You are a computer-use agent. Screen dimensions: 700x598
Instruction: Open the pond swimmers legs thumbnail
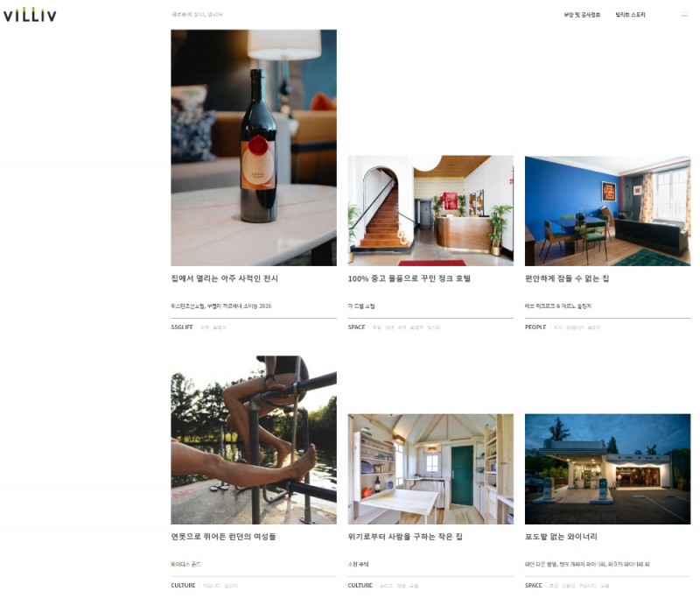pos(254,440)
